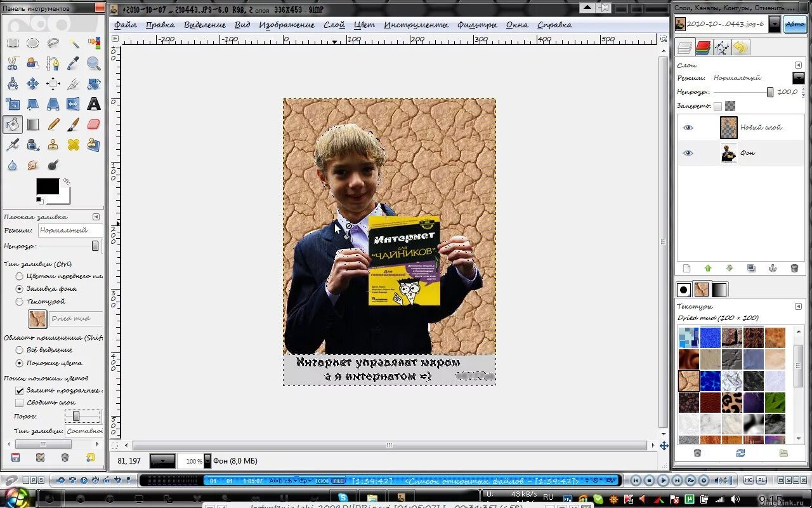812x508 pixels.
Task: Select the Scissors Select tool
Action: point(12,63)
